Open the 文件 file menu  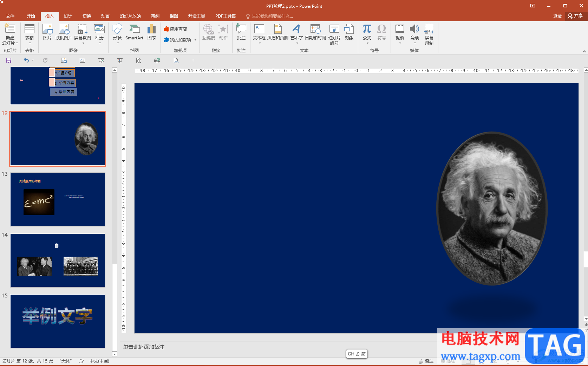(x=10, y=16)
